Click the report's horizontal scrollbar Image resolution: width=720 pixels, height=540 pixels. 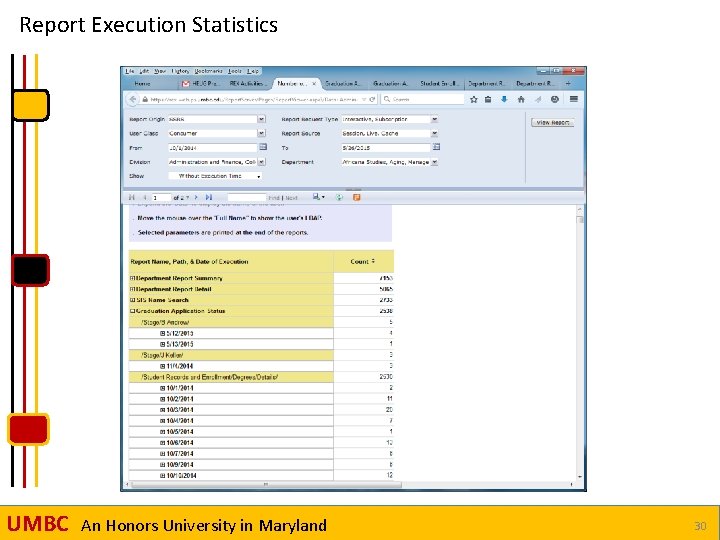(266, 484)
